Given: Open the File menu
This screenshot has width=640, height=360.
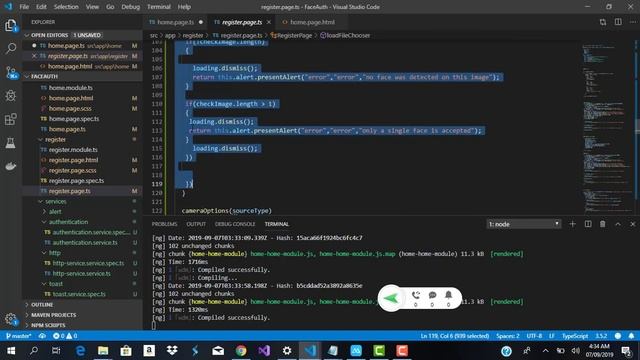Looking at the screenshot, I should pos(24,7).
